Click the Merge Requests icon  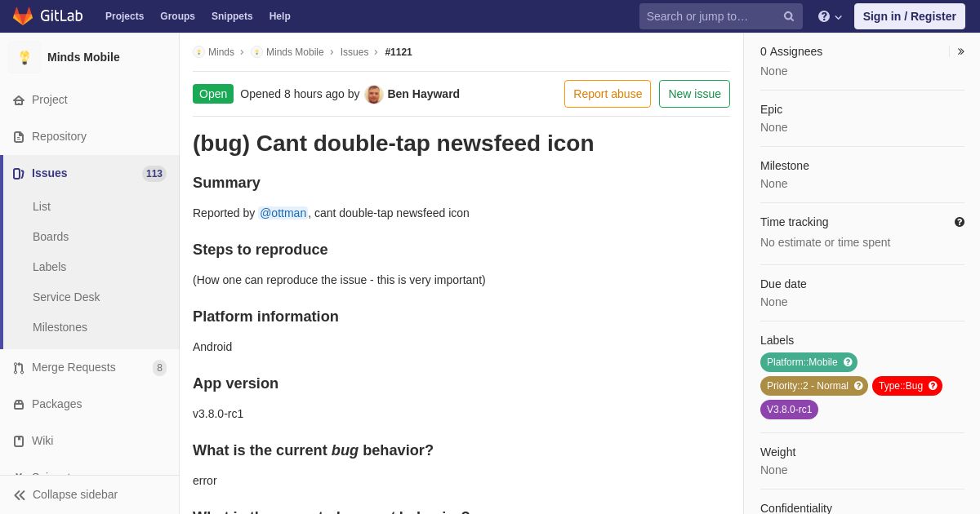[x=19, y=368]
